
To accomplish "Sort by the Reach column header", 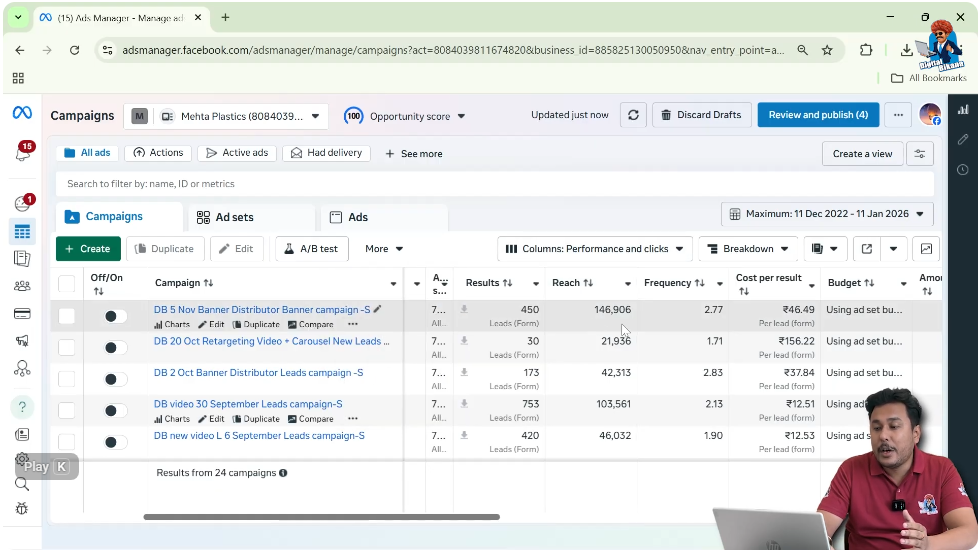I will tap(572, 283).
